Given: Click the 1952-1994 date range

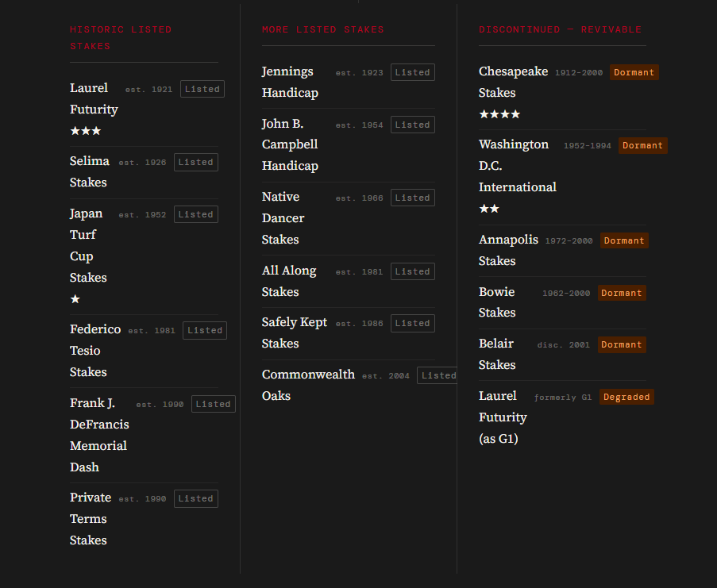Looking at the screenshot, I should (588, 146).
